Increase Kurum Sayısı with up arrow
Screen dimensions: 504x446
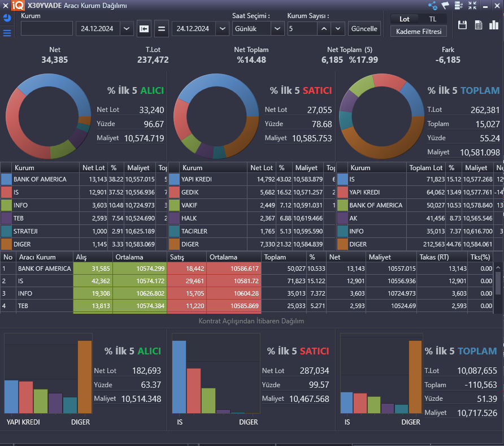324,29
